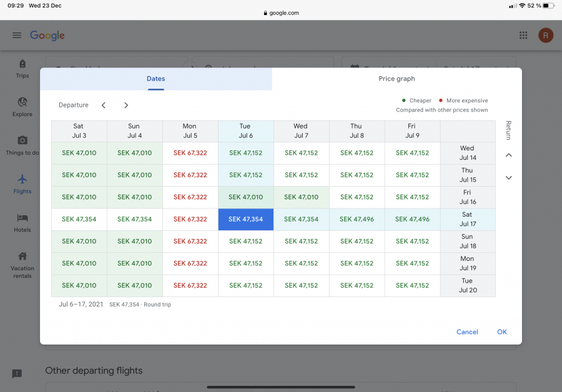Screen dimensions: 562x392
Task: Confirm the dates with OK
Action: click(501, 332)
